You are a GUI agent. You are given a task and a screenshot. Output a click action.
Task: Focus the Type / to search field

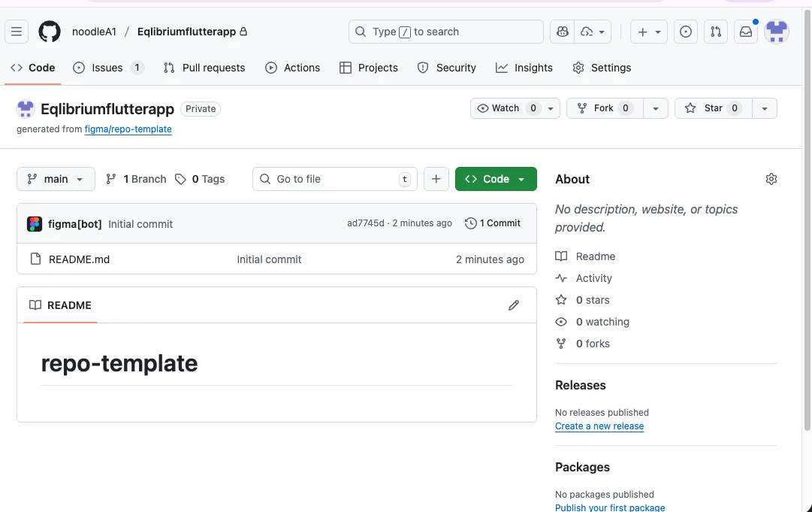(x=446, y=32)
